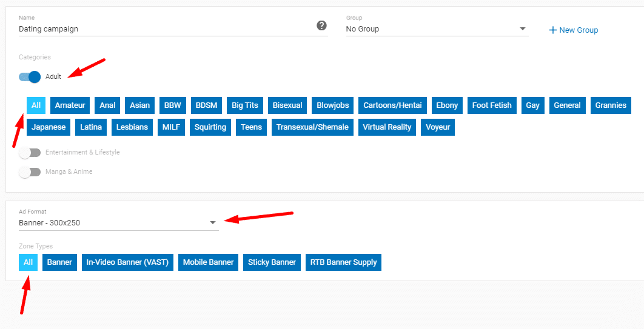Click the help question mark icon

pos(322,25)
